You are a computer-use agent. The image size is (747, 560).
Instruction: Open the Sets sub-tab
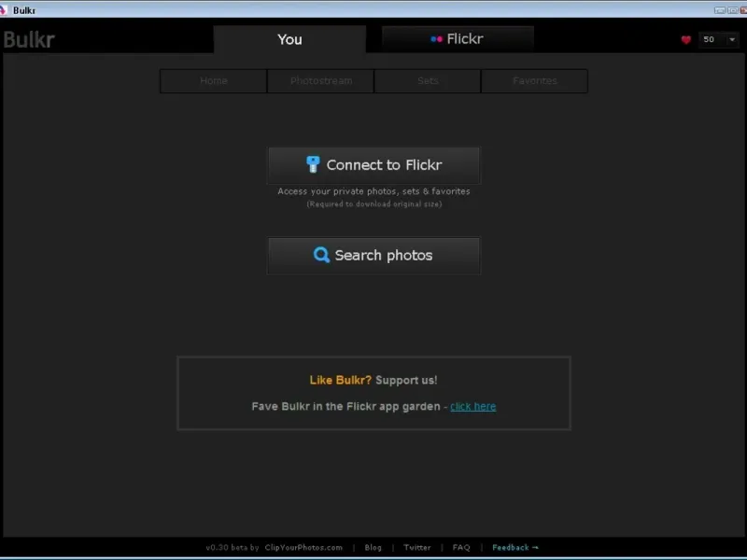pos(428,81)
